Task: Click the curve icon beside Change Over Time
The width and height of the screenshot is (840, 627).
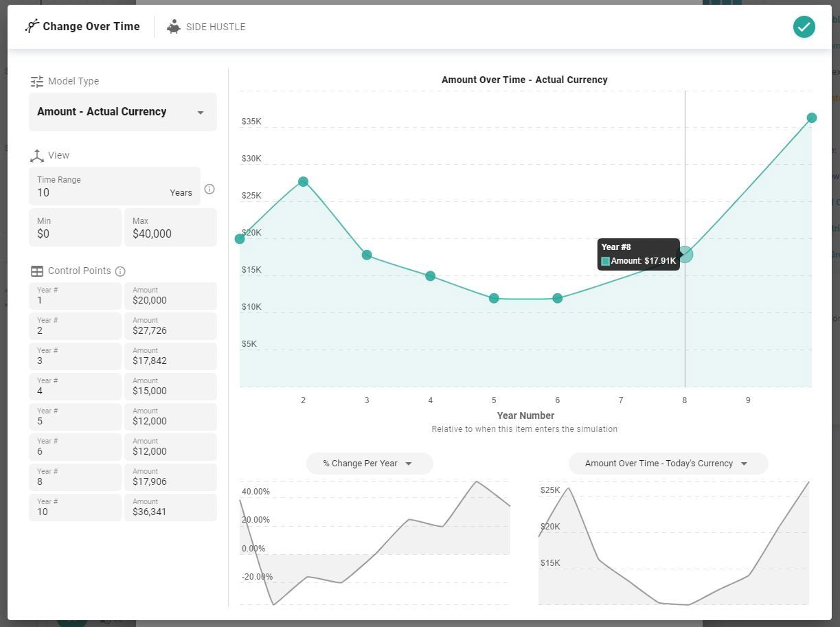Action: [x=31, y=25]
